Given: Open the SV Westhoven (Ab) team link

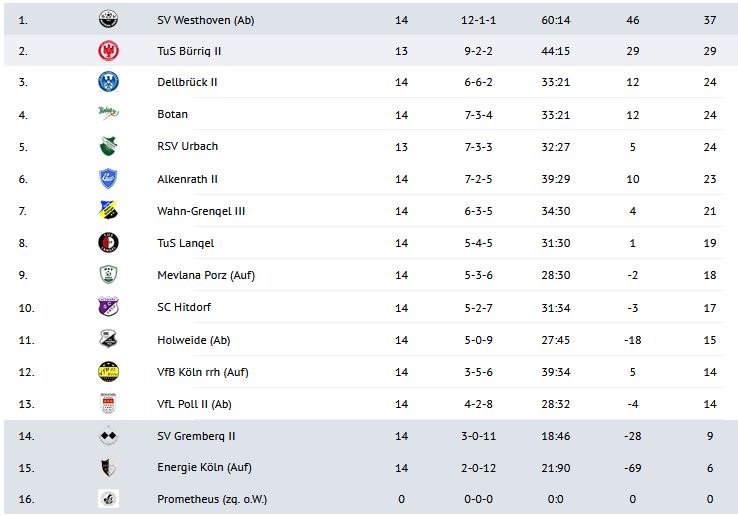Looking at the screenshot, I should (x=206, y=20).
